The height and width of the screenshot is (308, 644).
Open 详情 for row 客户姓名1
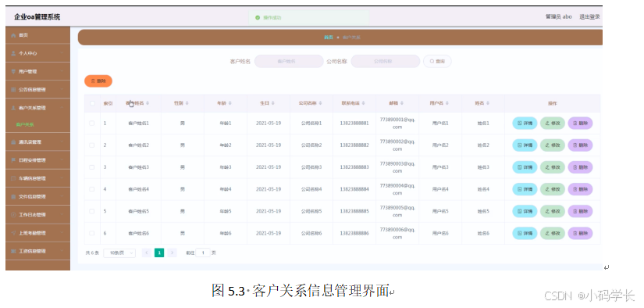tap(525, 123)
